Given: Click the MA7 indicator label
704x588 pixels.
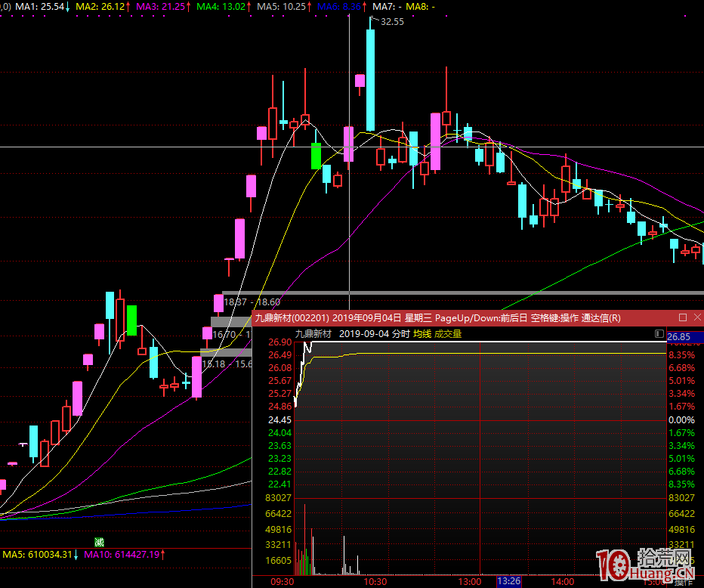Looking at the screenshot, I should [x=387, y=7].
